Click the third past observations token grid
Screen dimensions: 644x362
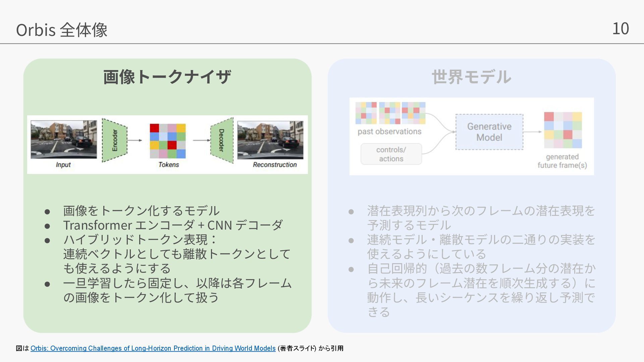click(x=414, y=113)
